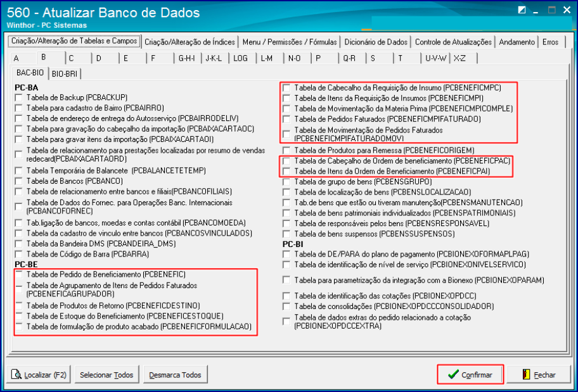Click Desmarca Todos button

click(x=175, y=375)
